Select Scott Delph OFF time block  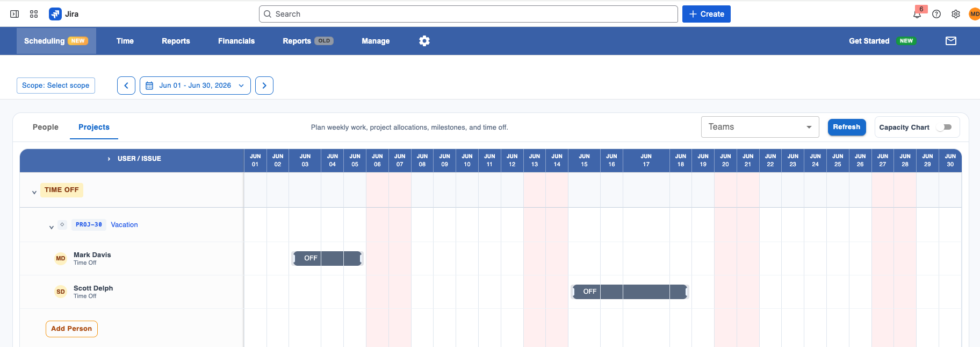click(630, 292)
